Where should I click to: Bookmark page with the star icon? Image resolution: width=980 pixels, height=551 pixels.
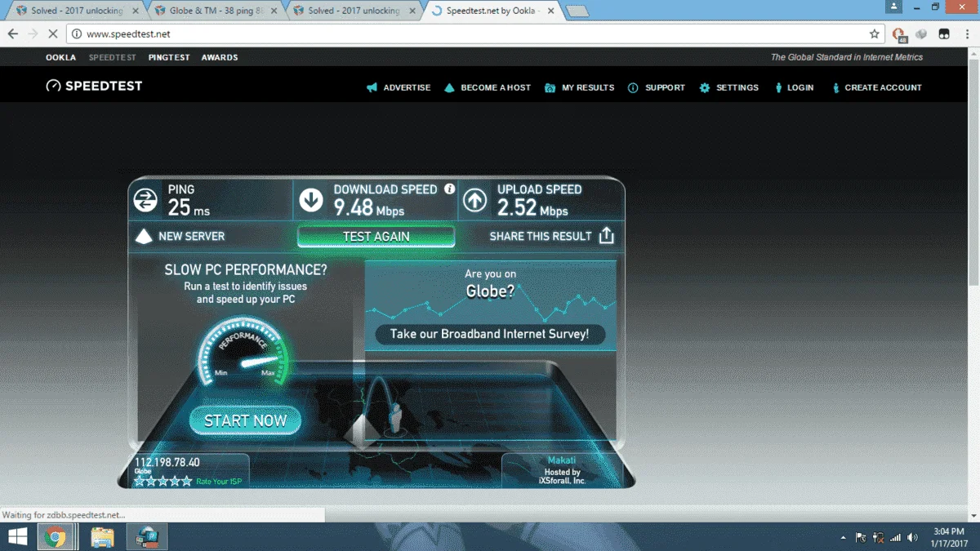point(875,34)
